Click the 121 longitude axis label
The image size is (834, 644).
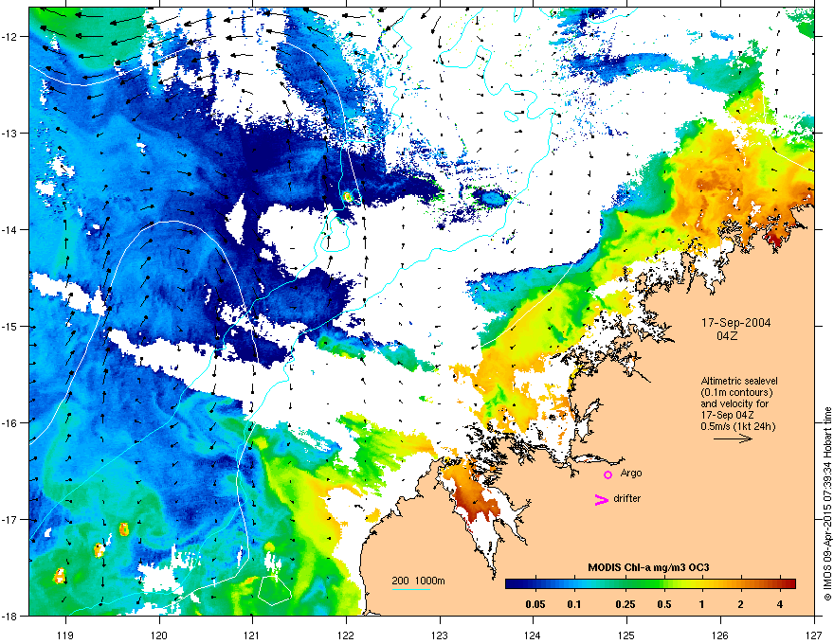253,635
